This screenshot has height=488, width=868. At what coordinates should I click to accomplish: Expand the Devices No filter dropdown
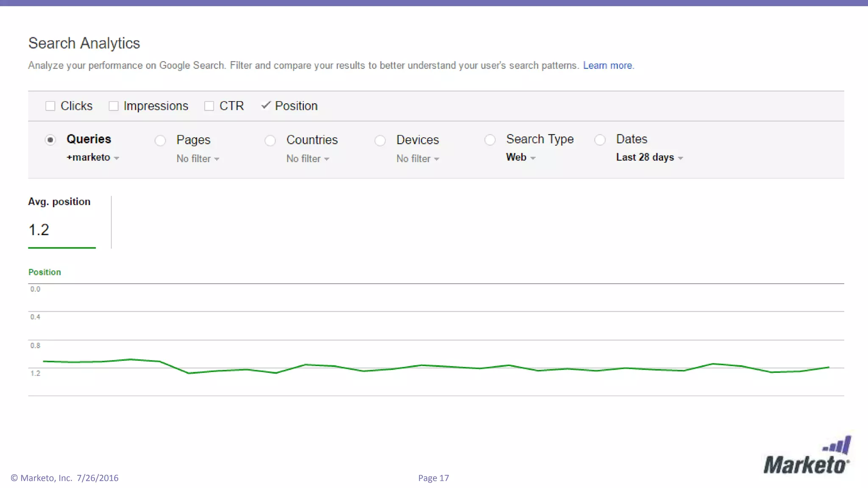click(x=417, y=159)
